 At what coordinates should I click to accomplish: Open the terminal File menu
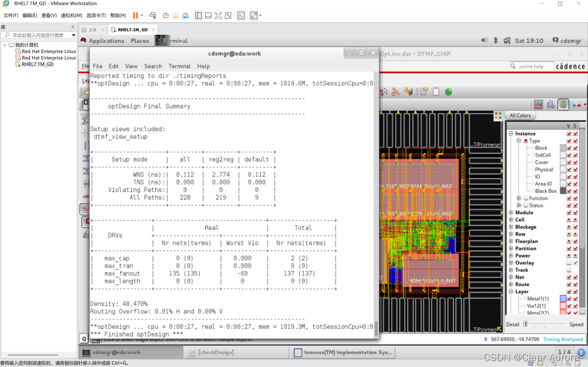coord(97,67)
